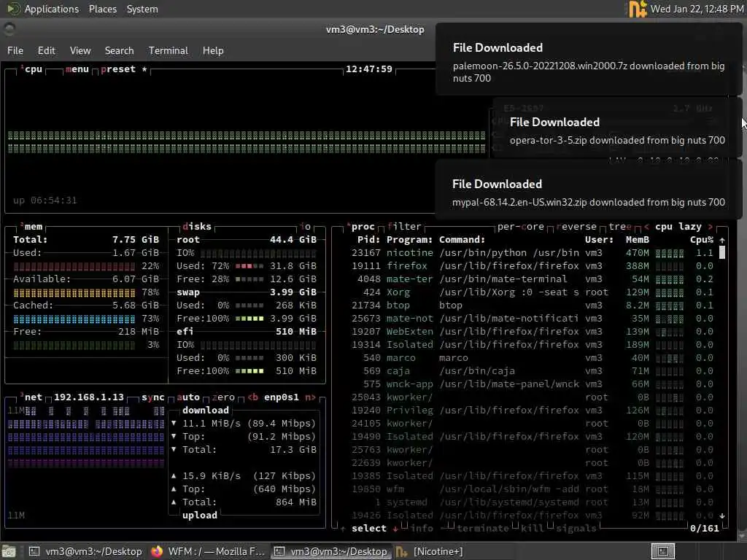The image size is (747, 560).
Task: Click the clock showing Wed Jan 22
Action: 697,9
